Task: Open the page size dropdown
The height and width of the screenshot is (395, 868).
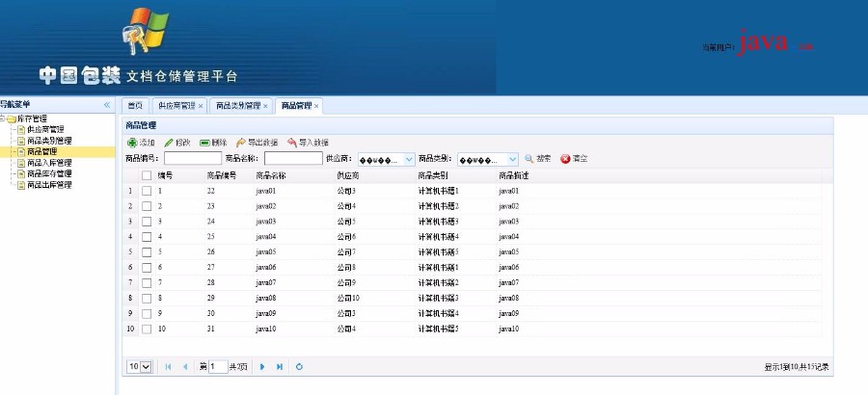Action: click(x=140, y=367)
